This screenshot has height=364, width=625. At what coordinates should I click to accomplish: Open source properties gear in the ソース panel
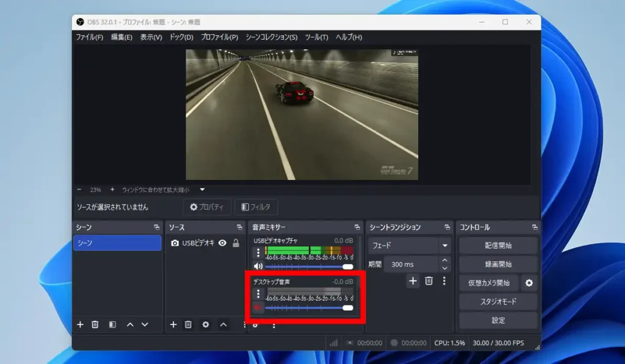click(x=206, y=324)
